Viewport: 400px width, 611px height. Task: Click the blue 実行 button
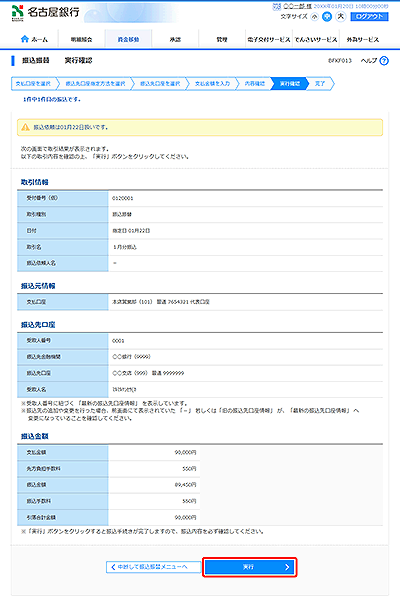pyautogui.click(x=250, y=567)
